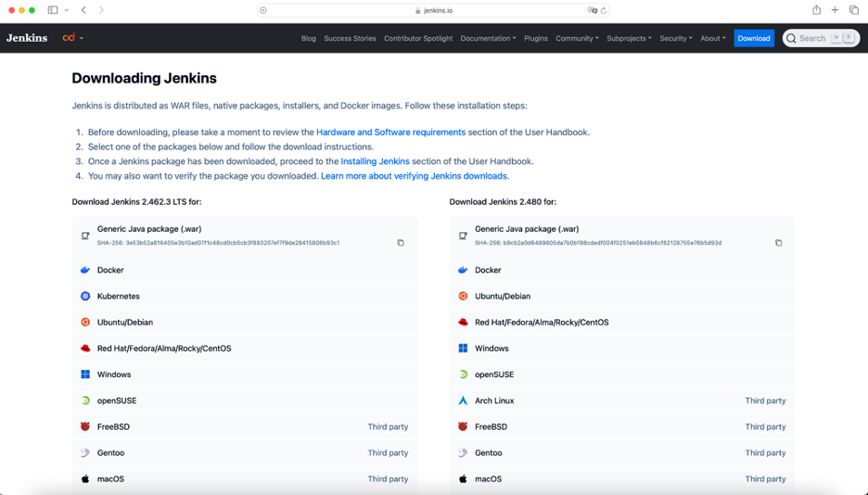Click the macOS Apple icon in 2.480 list
868x495 pixels.
(463, 479)
